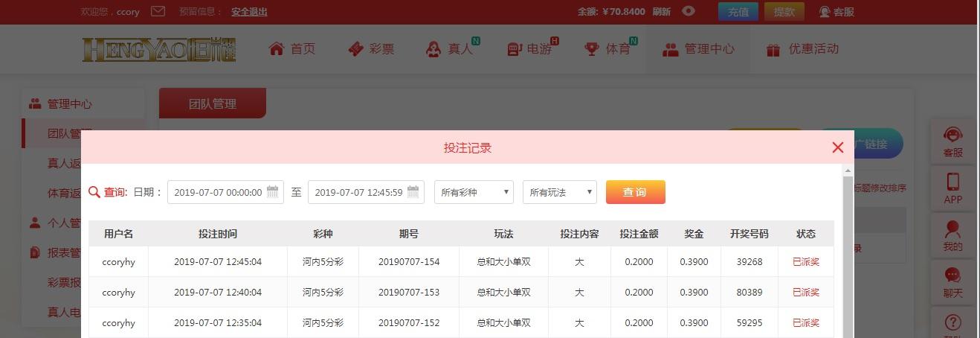Toggle balance visibility eye icon
The height and width of the screenshot is (338, 980).
(x=689, y=11)
